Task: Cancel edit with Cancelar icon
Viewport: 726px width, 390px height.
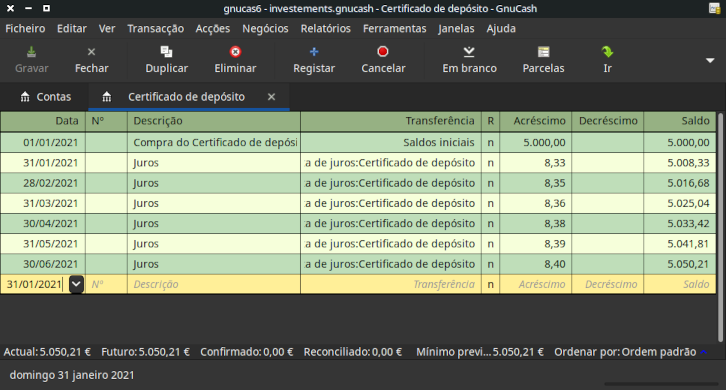Action: 383,52
